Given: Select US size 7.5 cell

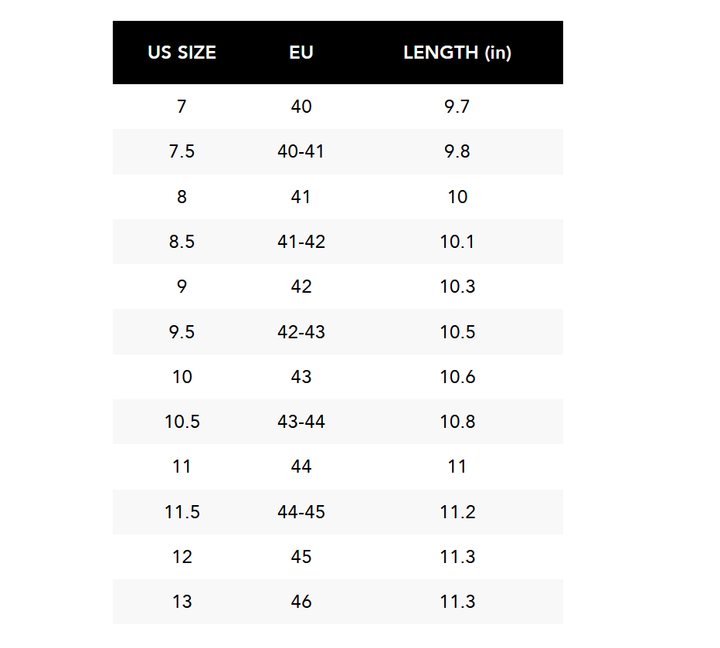Looking at the screenshot, I should [182, 152].
